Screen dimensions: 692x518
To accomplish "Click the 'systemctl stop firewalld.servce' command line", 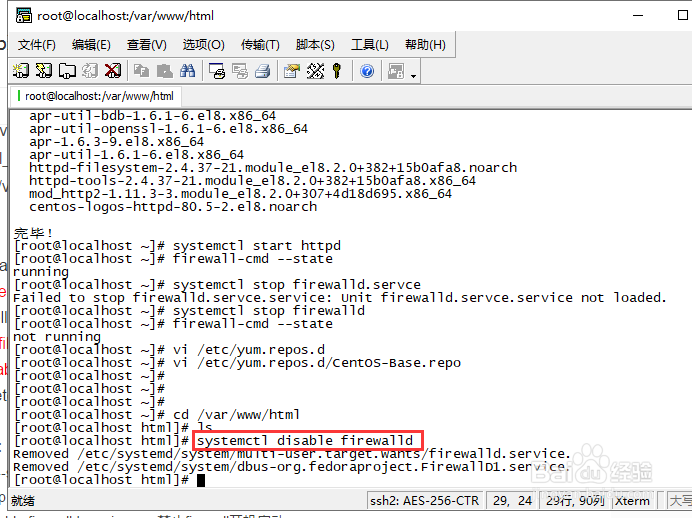I will [x=217, y=285].
